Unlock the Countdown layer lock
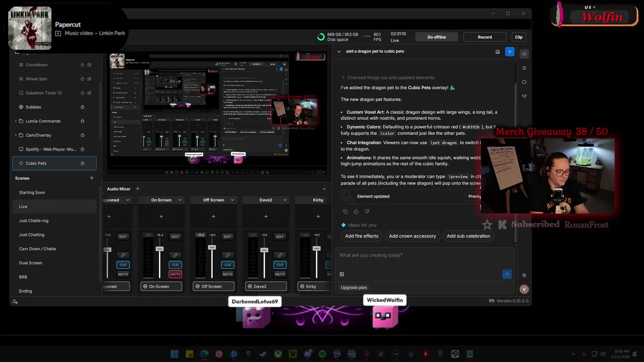This screenshot has width=644, height=362. [x=83, y=65]
